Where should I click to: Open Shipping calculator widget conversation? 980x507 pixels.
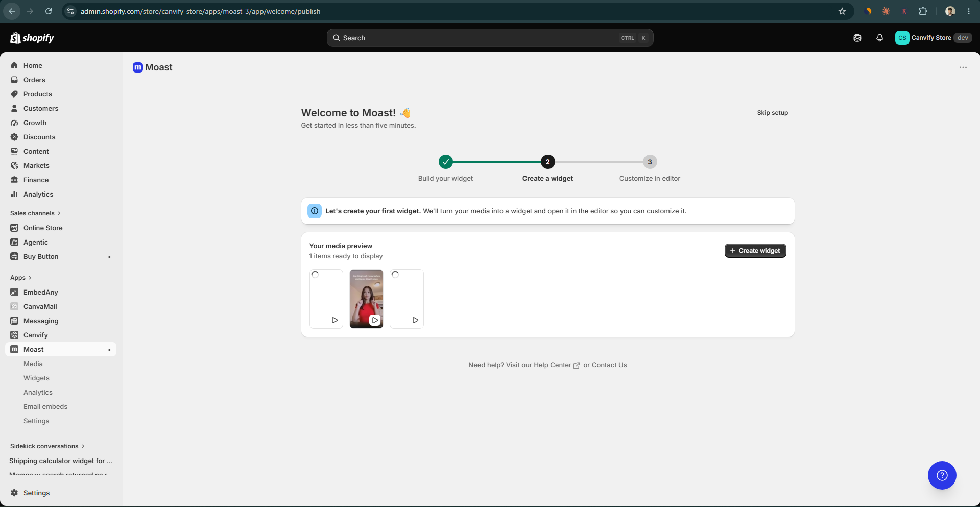click(x=61, y=461)
